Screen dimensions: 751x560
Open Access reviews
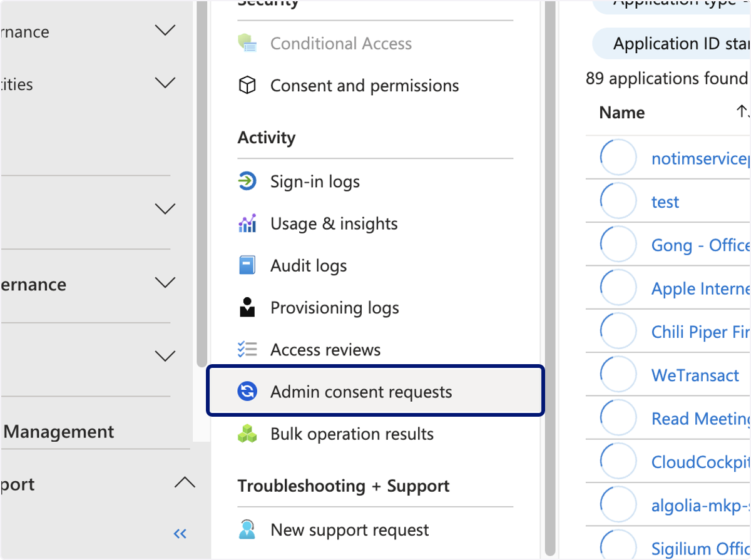(325, 349)
